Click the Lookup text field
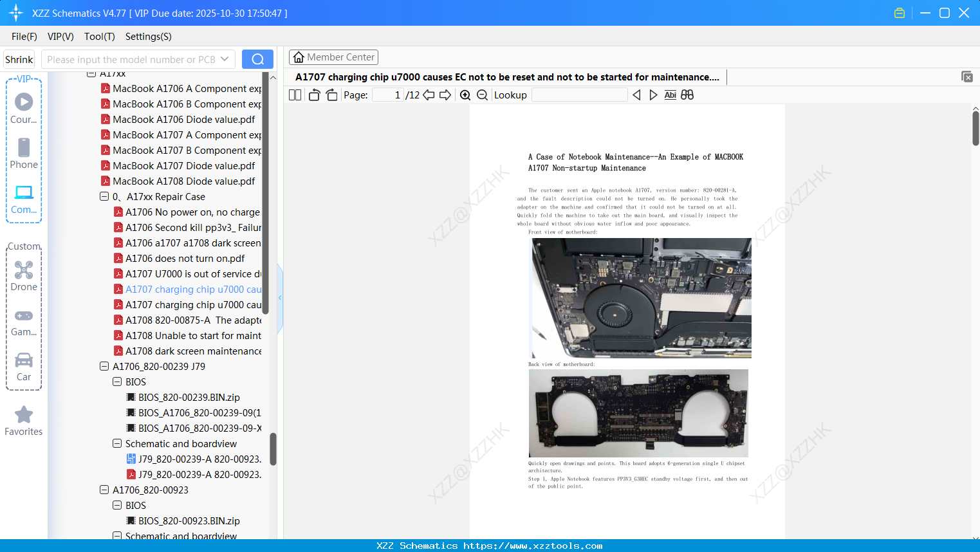Viewport: 980px width, 552px height. pyautogui.click(x=580, y=95)
